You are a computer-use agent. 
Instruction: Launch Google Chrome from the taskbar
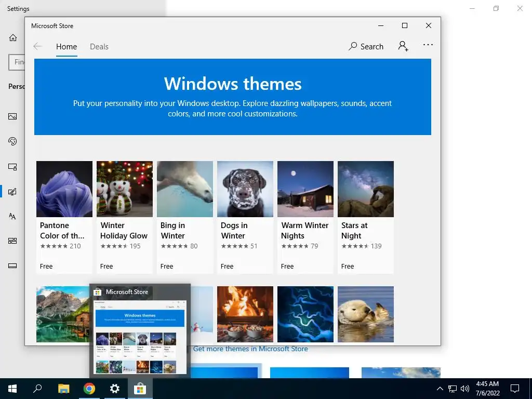click(x=89, y=389)
